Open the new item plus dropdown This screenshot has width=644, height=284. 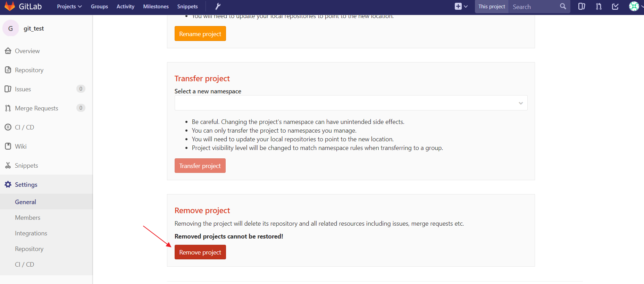pyautogui.click(x=461, y=7)
